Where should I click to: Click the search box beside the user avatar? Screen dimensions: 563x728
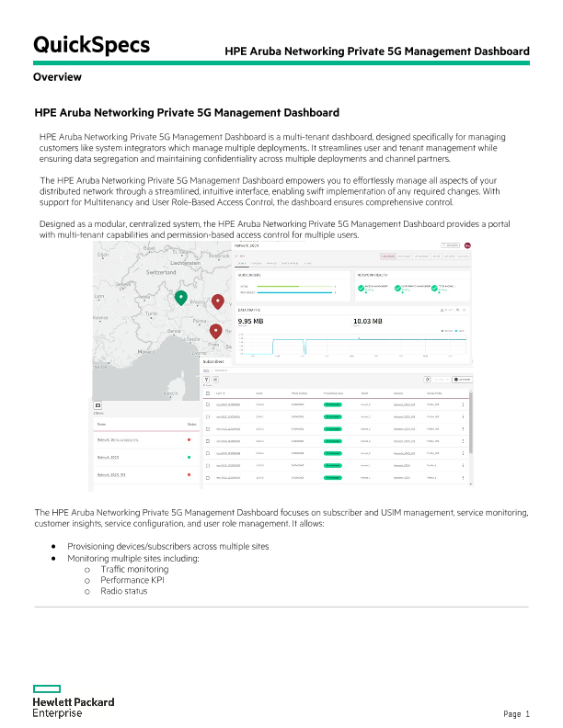click(x=450, y=245)
